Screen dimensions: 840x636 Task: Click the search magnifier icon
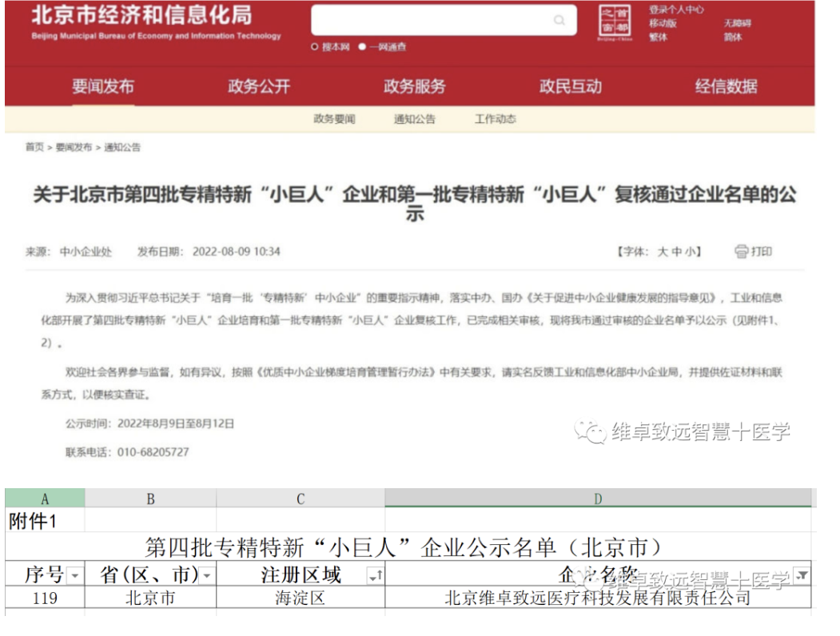(559, 21)
